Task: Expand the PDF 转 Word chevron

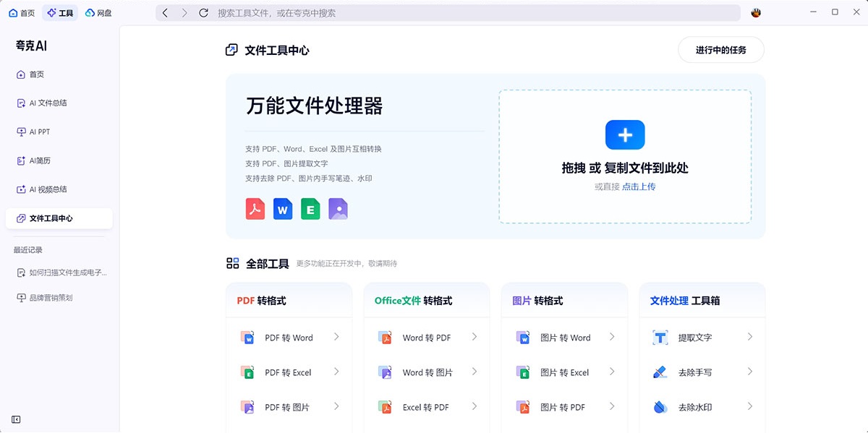Action: (x=336, y=337)
